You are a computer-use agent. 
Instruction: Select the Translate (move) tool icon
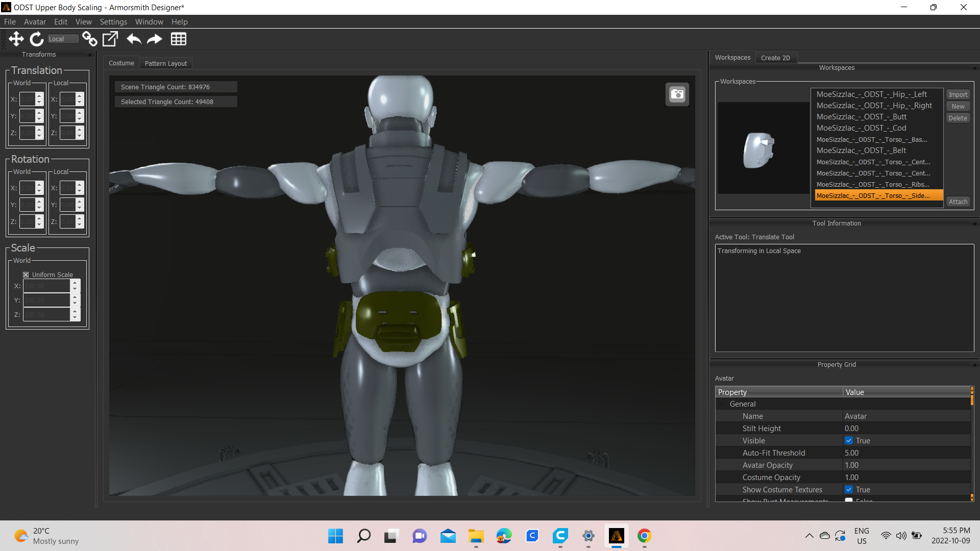(16, 39)
